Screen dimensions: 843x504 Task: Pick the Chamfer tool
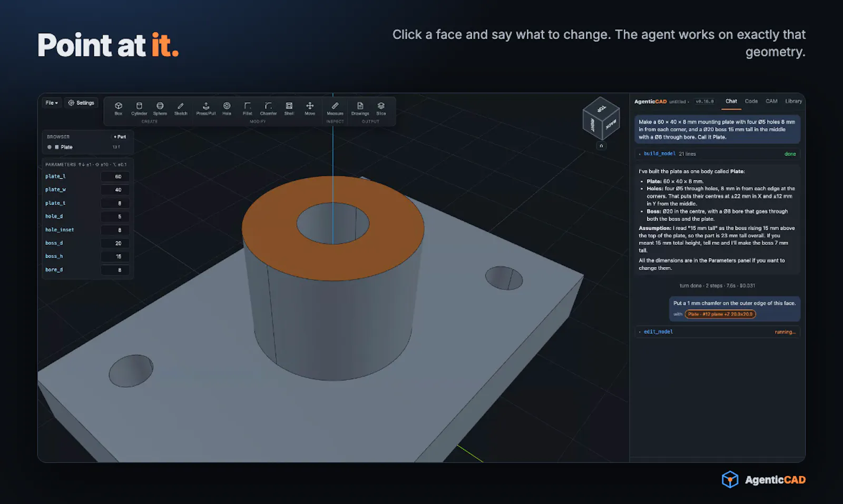tap(268, 108)
